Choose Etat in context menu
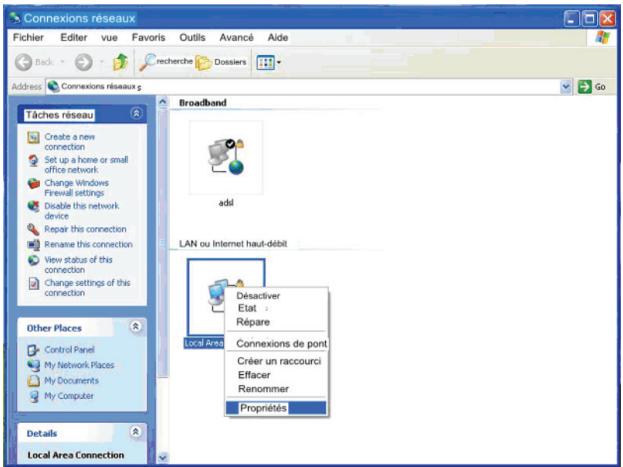This screenshot has height=467, width=623. click(x=247, y=308)
